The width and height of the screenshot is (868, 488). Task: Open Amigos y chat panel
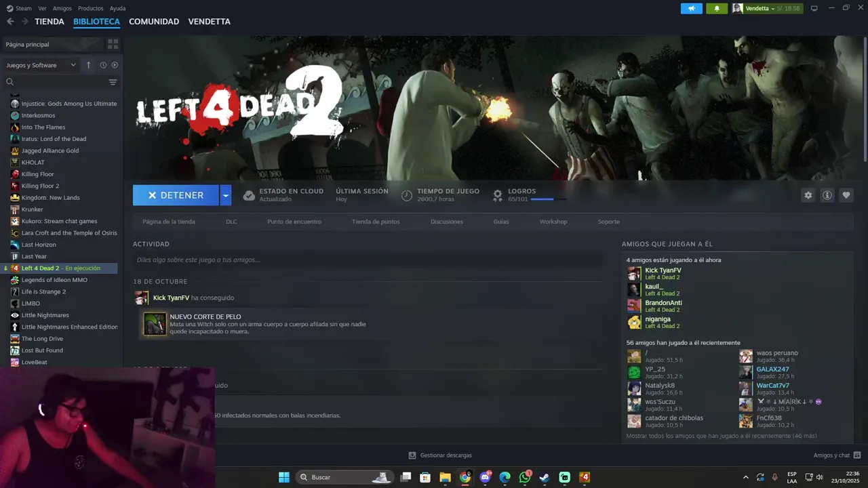point(837,455)
